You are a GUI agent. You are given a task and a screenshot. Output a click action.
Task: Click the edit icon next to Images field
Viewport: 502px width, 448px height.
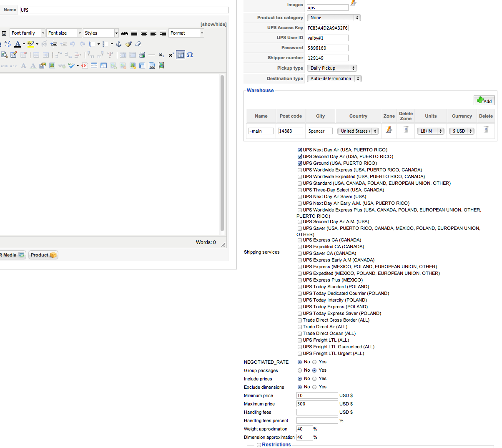click(x=353, y=3)
